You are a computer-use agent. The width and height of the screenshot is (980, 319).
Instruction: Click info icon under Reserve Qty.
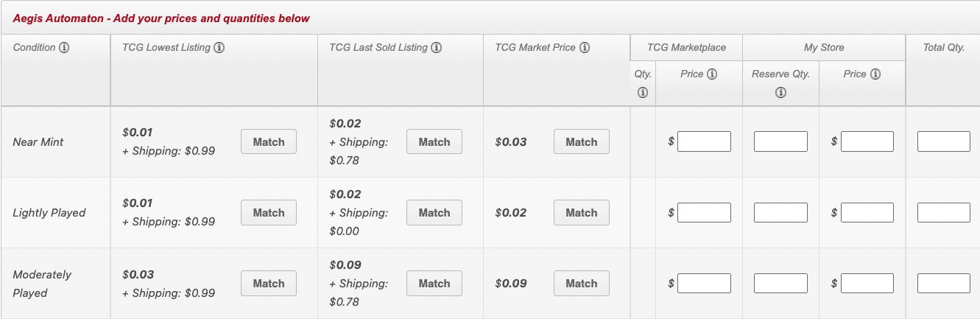[780, 93]
